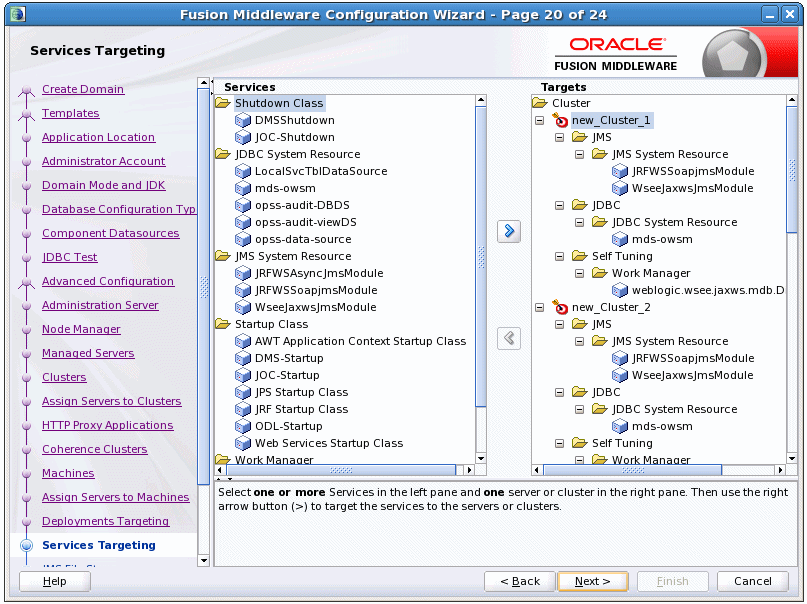Viewport: 807px width, 604px height.
Task: Go to Deployments Targeting step
Action: (x=106, y=521)
